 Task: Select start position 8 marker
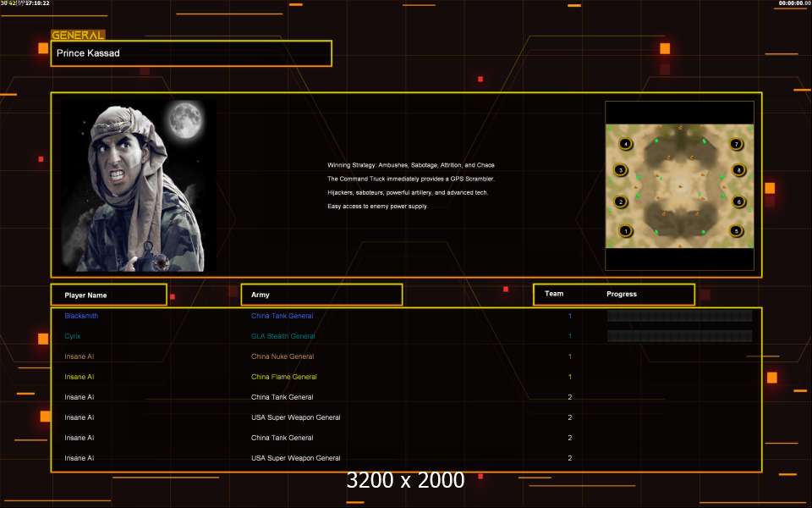(739, 170)
